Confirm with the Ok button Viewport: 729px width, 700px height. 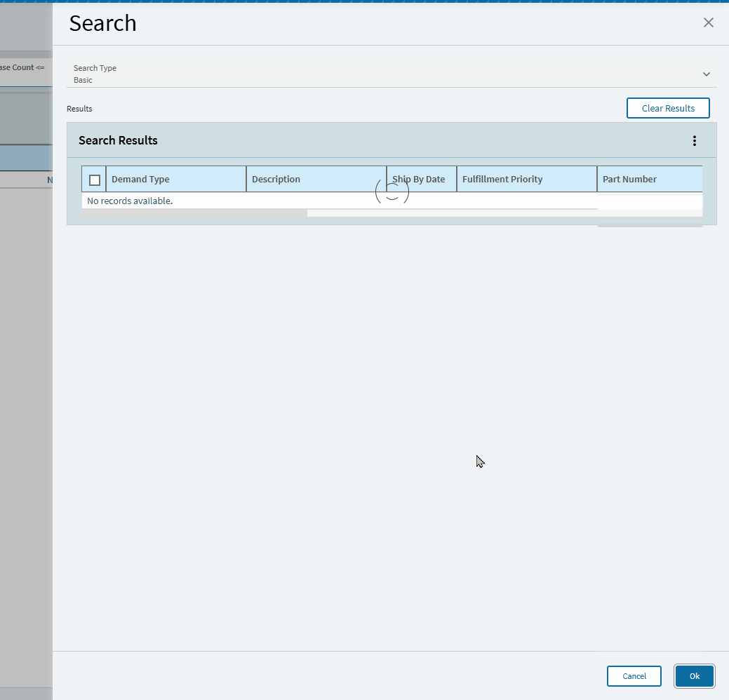click(694, 676)
